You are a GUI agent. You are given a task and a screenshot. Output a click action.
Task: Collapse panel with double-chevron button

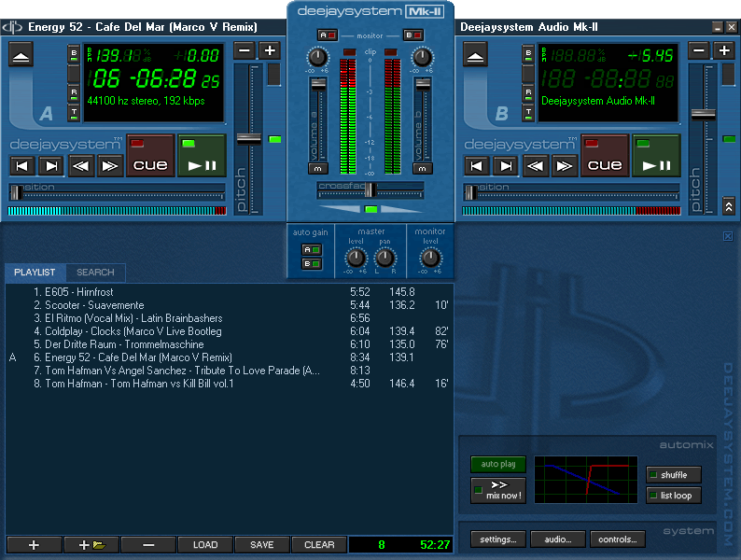coord(728,205)
